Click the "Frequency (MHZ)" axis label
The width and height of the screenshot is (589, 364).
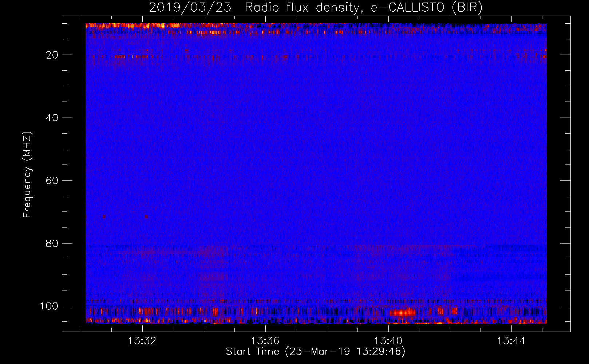[x=27, y=174]
